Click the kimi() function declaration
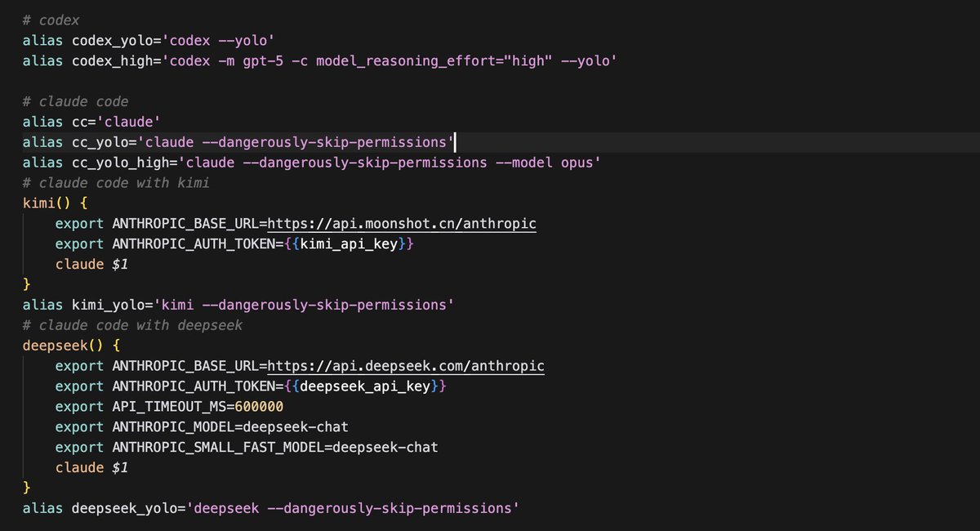Viewport: 980px width, 531px height. tap(56, 203)
